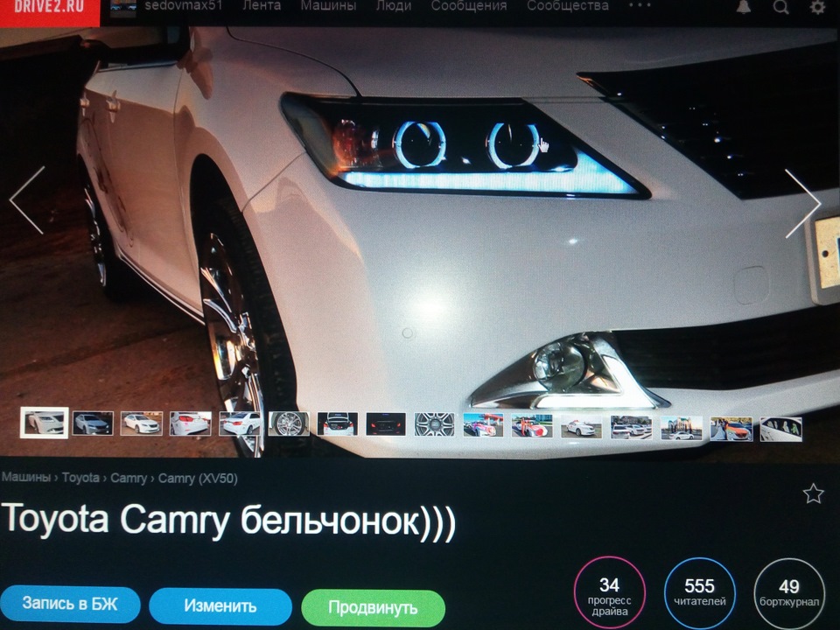Open Сообщества in the top menu
Screen dimensions: 840x630
click(567, 6)
